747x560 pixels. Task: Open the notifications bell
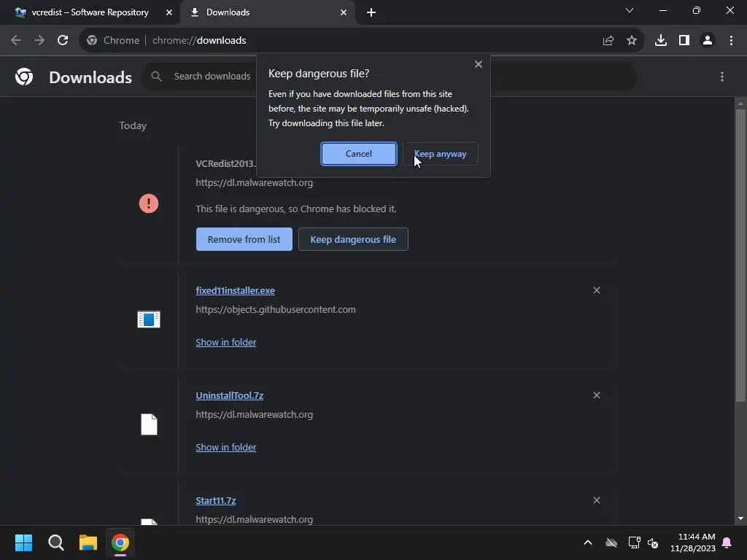pos(727,542)
